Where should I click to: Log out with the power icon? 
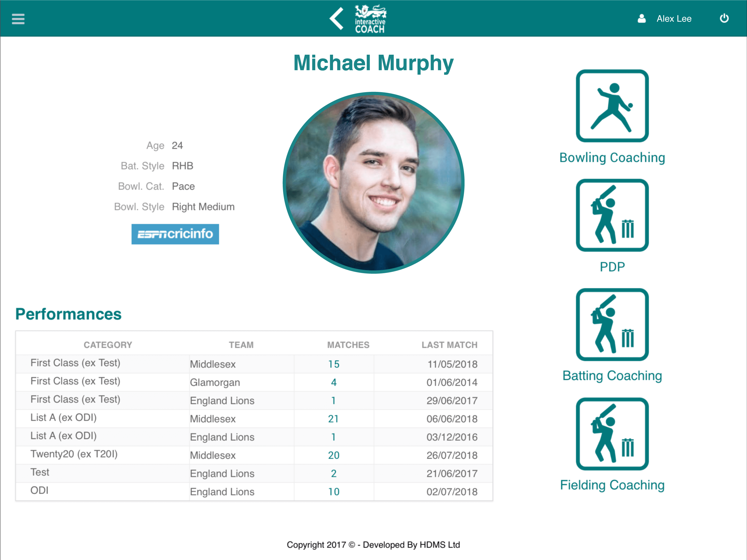tap(724, 18)
